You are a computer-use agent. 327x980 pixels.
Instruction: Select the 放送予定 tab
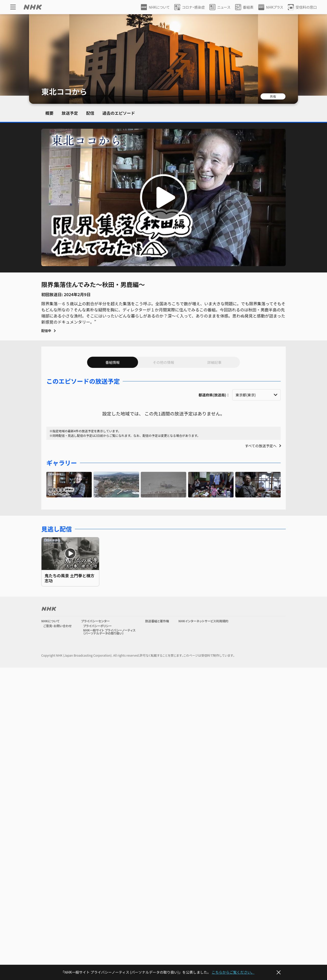pyautogui.click(x=70, y=113)
